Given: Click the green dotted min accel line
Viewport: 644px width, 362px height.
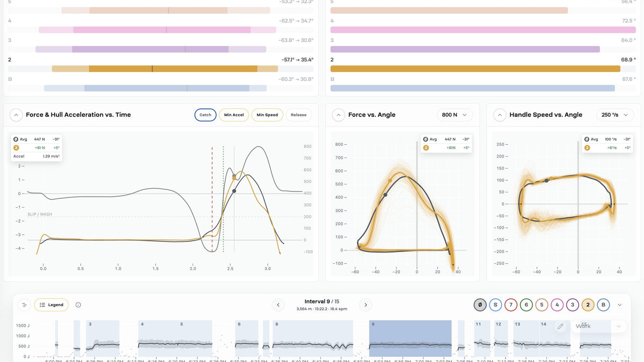Looking at the screenshot, I should [x=224, y=200].
